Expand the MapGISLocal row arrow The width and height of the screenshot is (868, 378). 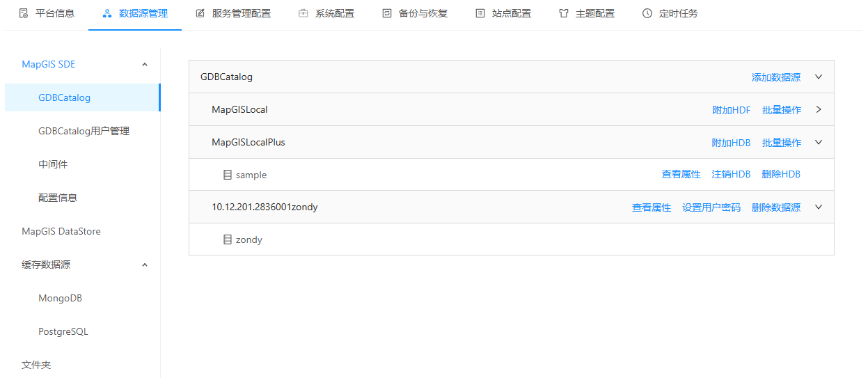[x=819, y=110]
